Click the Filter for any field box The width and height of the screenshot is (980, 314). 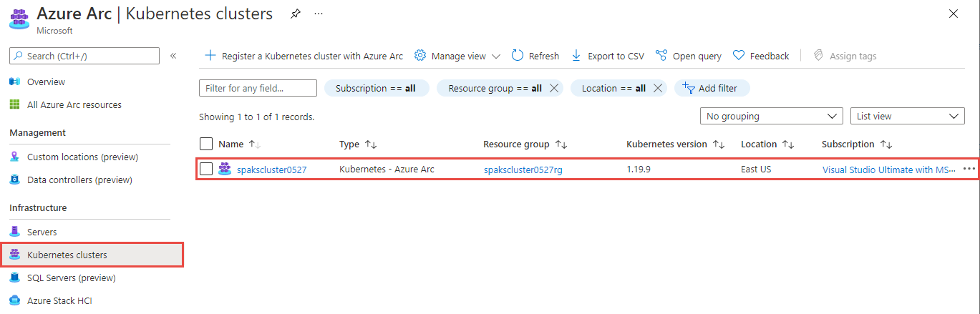pos(258,88)
